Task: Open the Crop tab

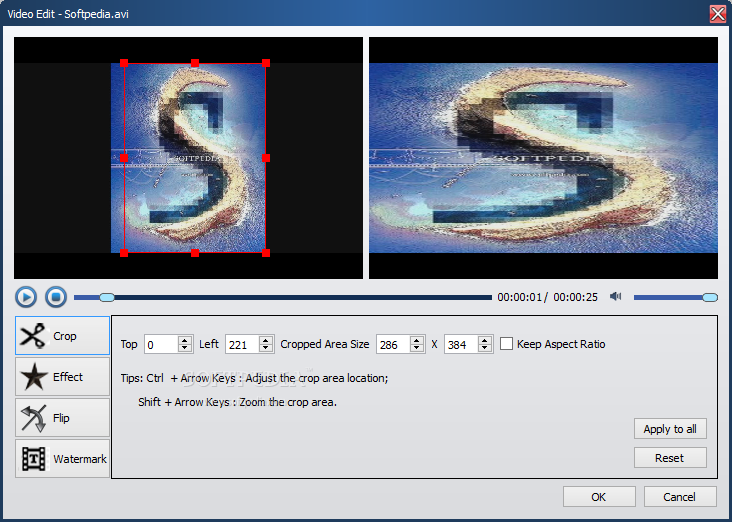Action: [63, 336]
